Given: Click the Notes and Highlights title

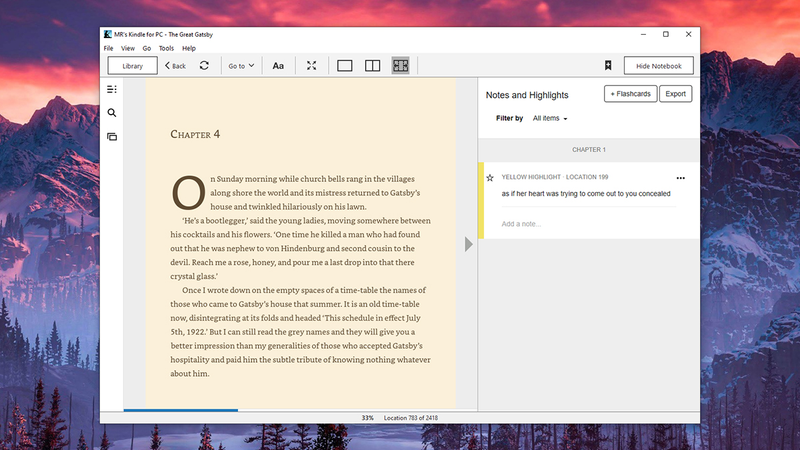Looking at the screenshot, I should tap(527, 95).
